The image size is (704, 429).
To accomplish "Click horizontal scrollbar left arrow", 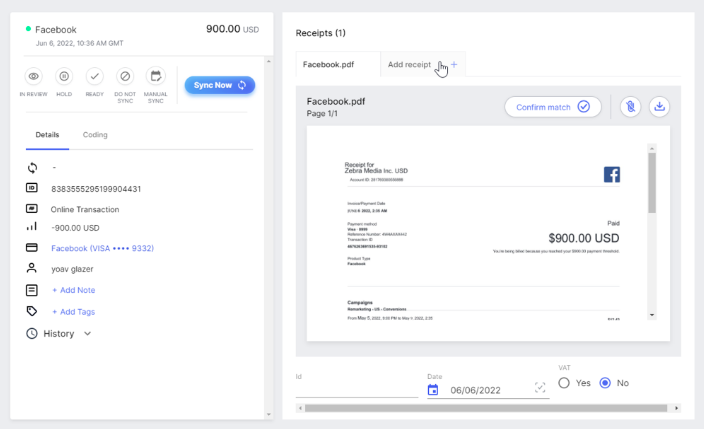I will [300, 408].
